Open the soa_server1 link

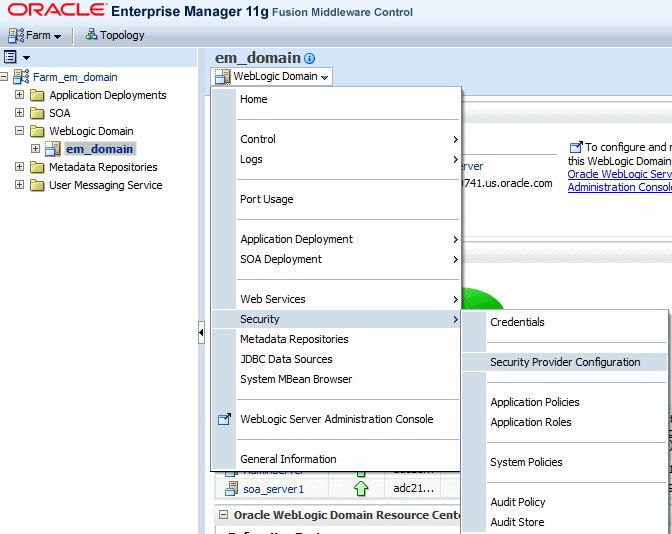click(x=273, y=489)
